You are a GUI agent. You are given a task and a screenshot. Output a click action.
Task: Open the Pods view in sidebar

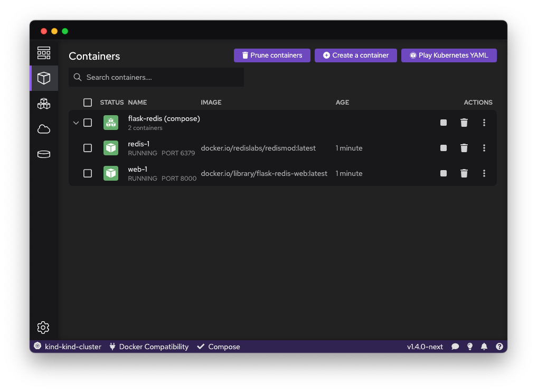(x=44, y=104)
